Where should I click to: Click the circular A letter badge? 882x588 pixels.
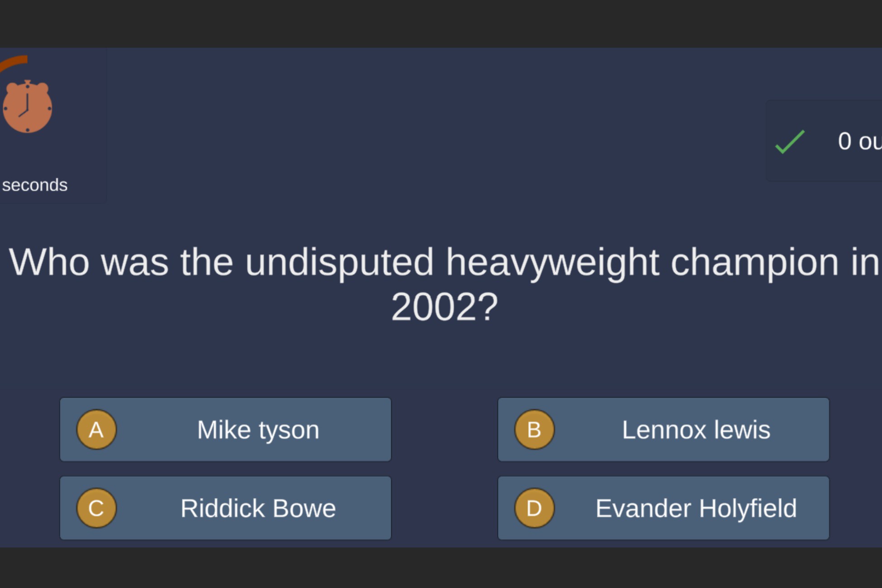click(x=96, y=429)
